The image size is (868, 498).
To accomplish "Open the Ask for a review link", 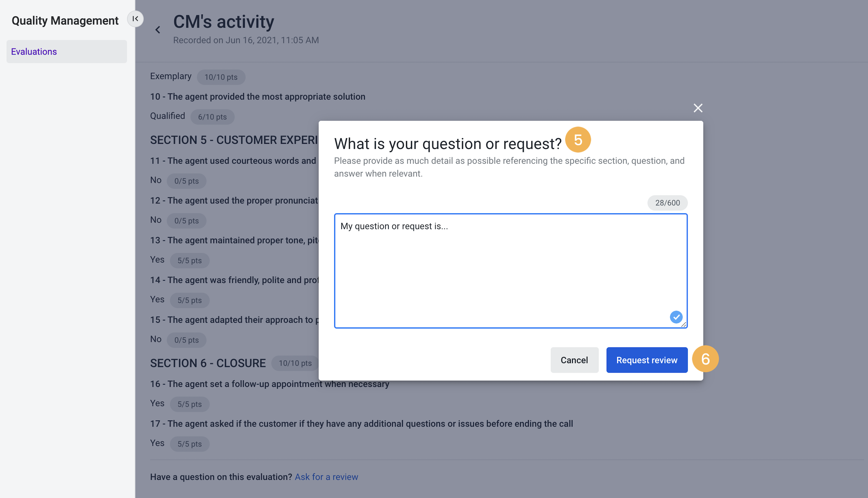I will tap(326, 476).
